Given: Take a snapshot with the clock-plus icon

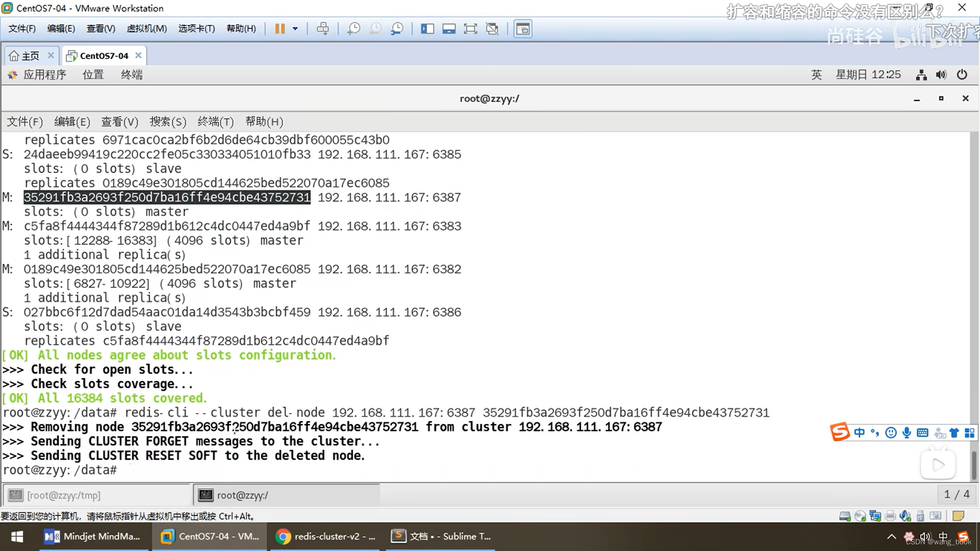Looking at the screenshot, I should click(353, 29).
